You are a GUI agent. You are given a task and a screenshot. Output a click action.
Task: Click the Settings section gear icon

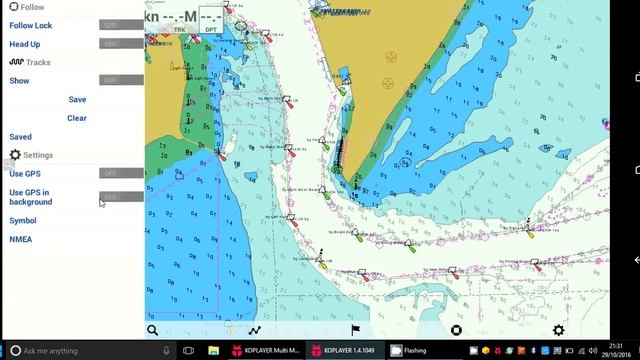[x=15, y=155]
